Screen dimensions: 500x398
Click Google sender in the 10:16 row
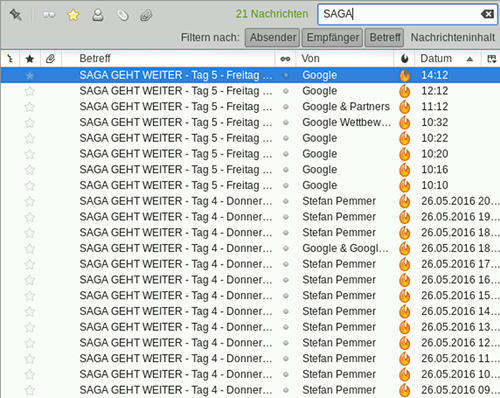(320, 170)
